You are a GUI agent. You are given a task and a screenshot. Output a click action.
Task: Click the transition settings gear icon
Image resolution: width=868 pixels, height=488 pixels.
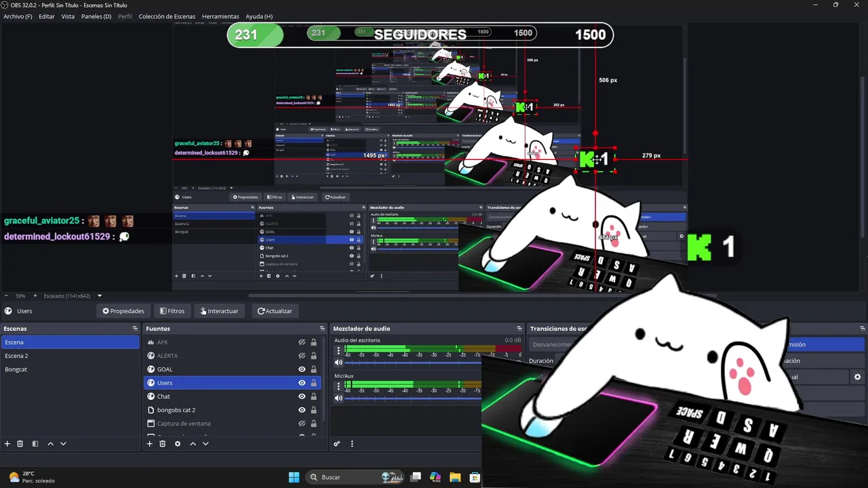coord(857,377)
